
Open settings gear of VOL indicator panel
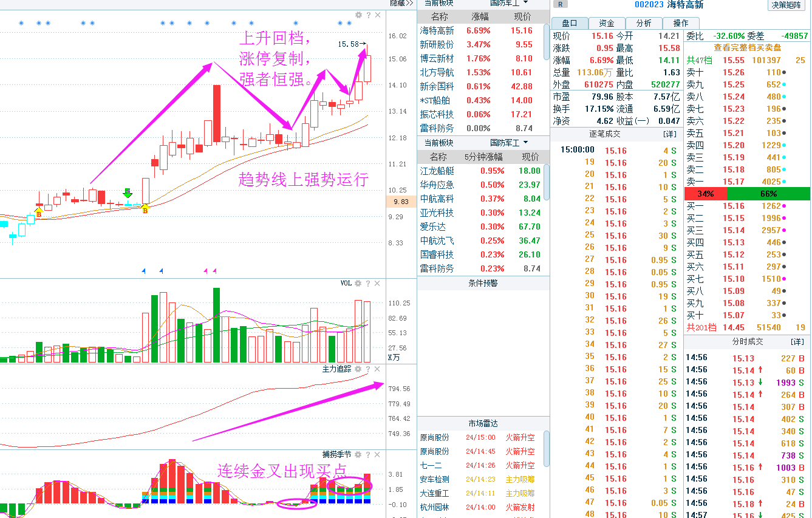[x=358, y=283]
